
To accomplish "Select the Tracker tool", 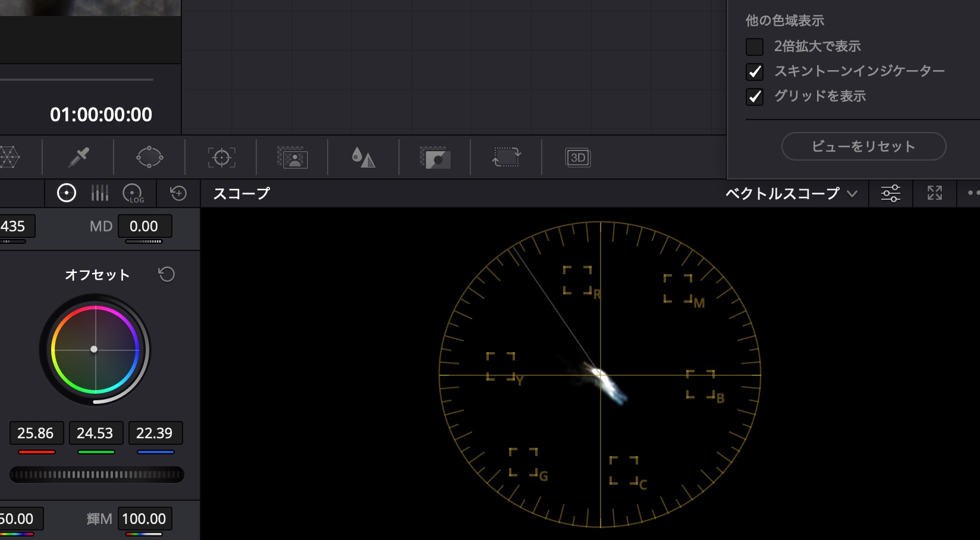I will [x=221, y=158].
